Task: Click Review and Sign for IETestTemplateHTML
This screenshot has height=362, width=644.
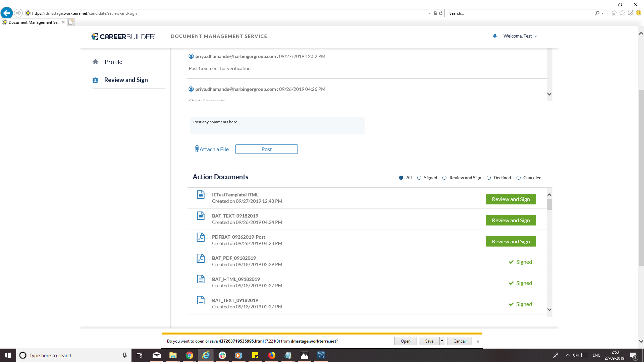Action: point(511,199)
